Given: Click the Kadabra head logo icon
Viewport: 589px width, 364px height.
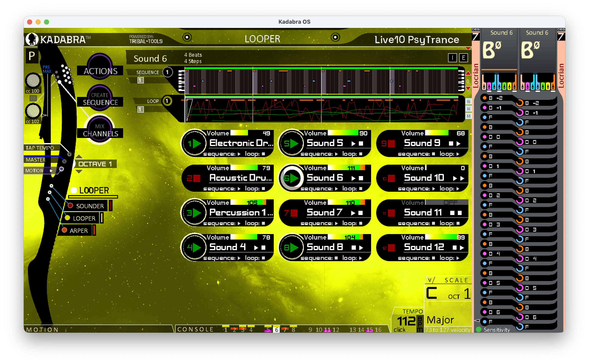Looking at the screenshot, I should point(32,39).
